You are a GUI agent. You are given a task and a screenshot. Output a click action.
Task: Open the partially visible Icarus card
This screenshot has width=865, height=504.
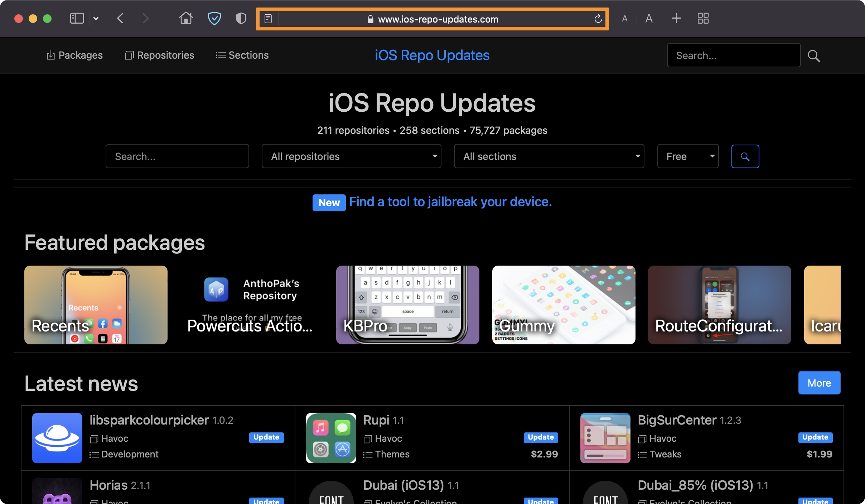click(822, 305)
